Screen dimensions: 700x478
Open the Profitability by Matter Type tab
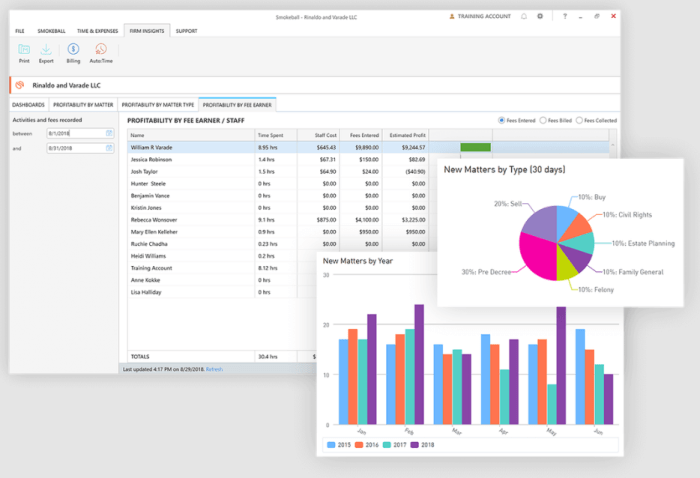click(x=158, y=105)
